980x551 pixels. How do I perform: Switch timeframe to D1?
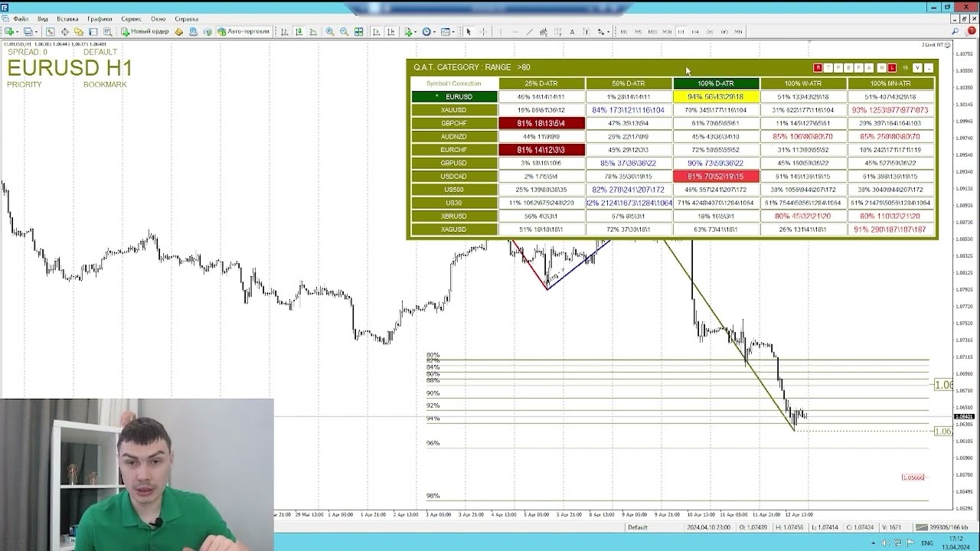709,32
